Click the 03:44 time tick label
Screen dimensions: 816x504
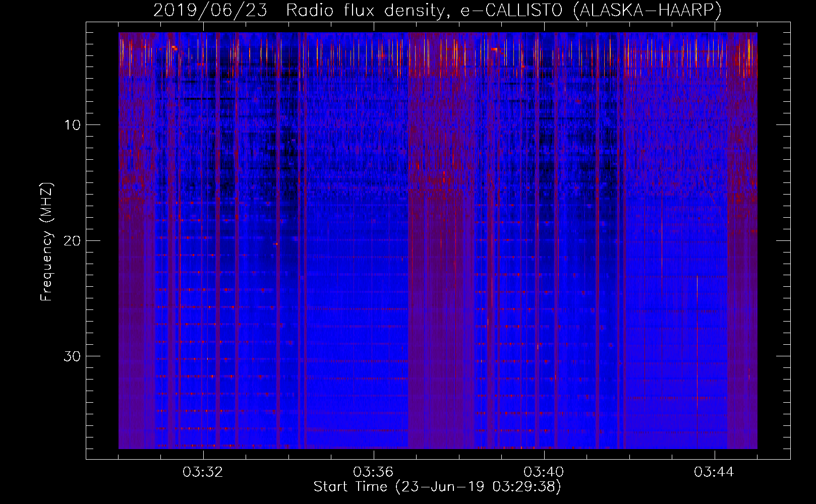click(714, 472)
